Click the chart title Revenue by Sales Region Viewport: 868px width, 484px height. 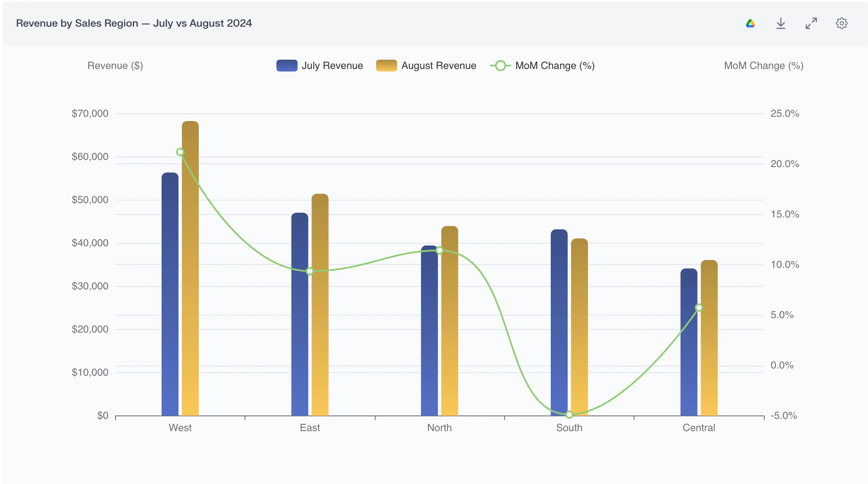(x=134, y=23)
